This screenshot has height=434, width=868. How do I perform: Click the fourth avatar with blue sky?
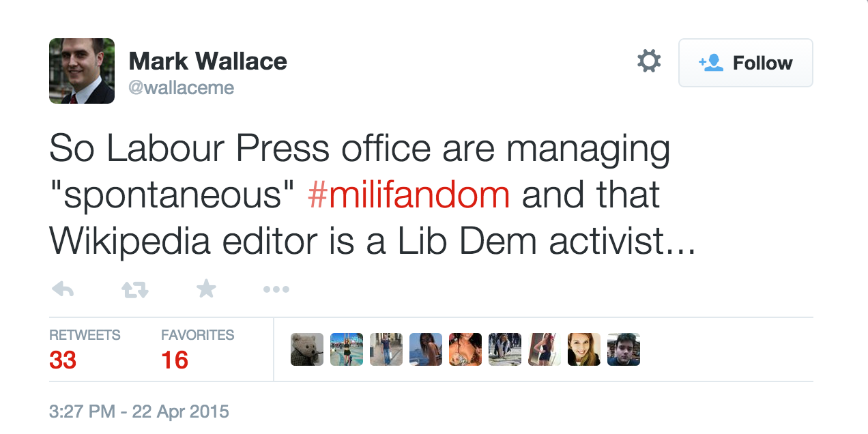(426, 349)
